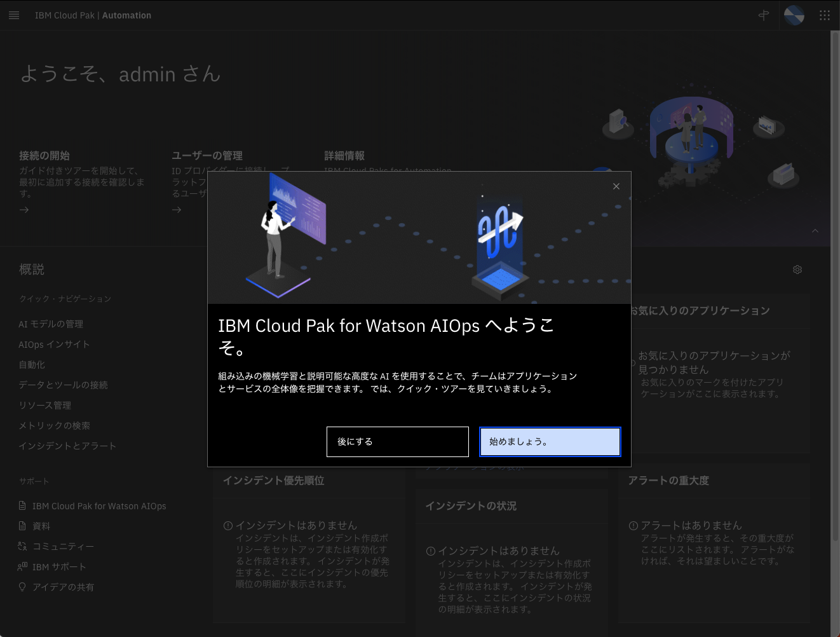Click the 詳細情報 heading

pyautogui.click(x=344, y=156)
